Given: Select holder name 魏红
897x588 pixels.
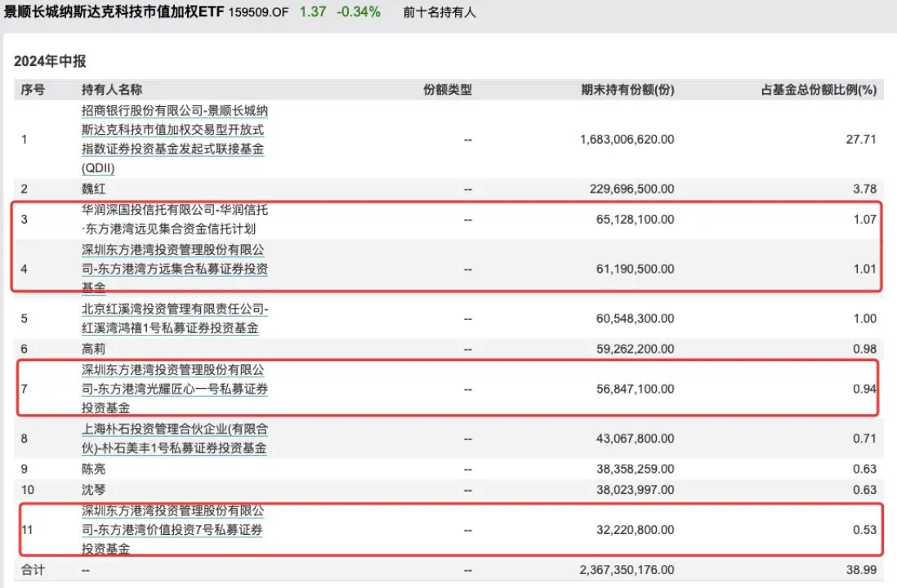Looking at the screenshot, I should 93,189.
